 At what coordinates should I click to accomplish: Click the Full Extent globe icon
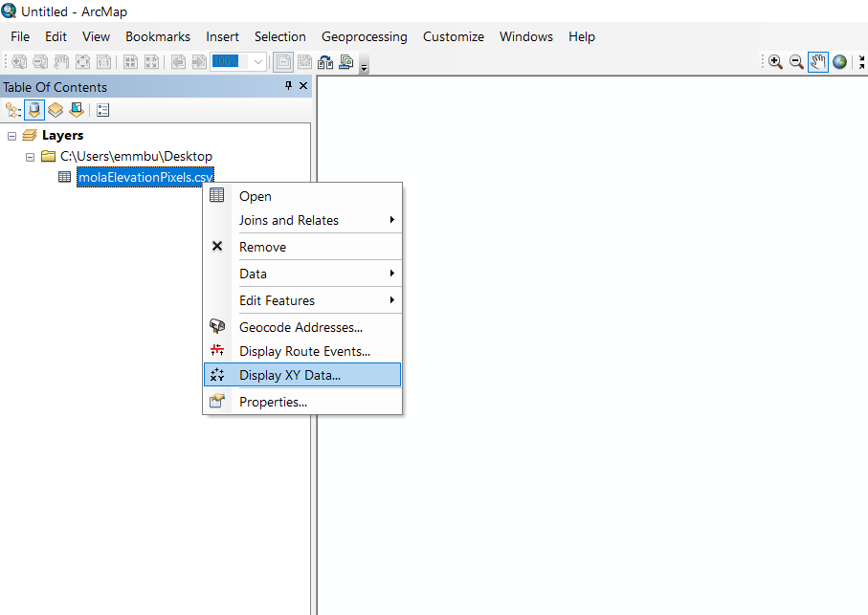click(839, 62)
